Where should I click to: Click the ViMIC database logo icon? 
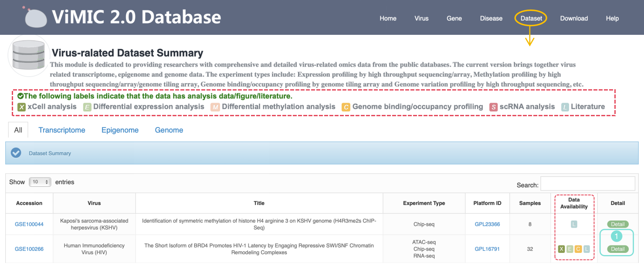click(x=35, y=17)
